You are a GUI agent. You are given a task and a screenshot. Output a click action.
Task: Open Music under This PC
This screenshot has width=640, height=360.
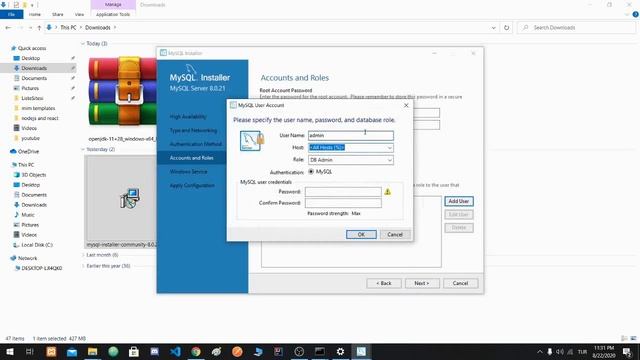click(x=27, y=215)
